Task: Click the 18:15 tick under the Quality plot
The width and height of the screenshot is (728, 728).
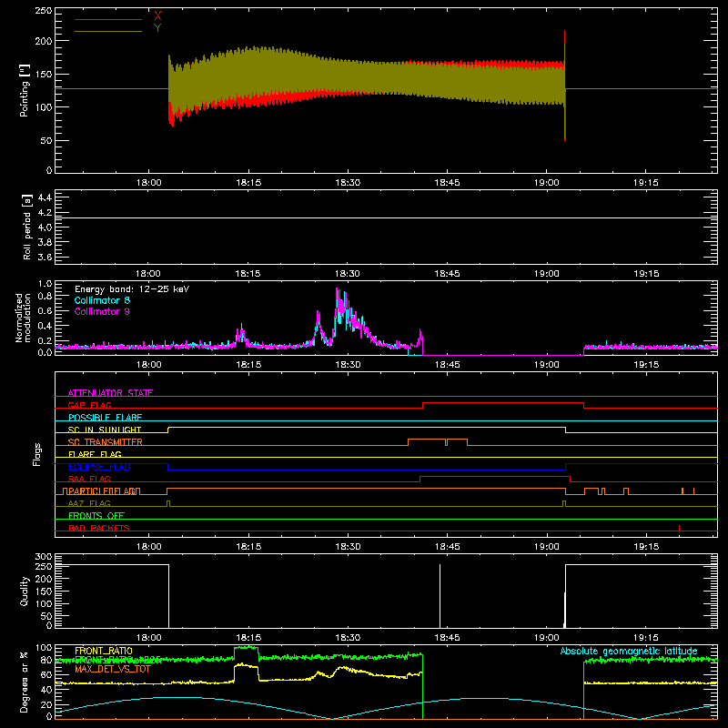Action: pyautogui.click(x=248, y=638)
